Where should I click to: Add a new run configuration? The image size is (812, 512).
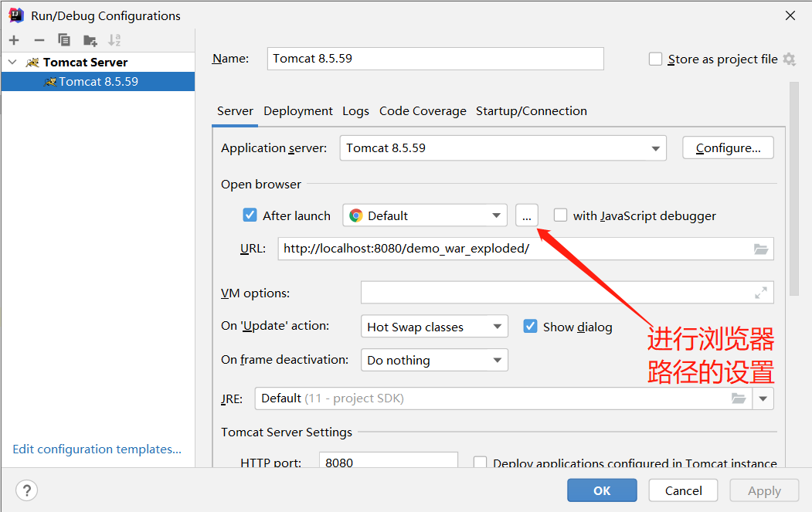[14, 40]
